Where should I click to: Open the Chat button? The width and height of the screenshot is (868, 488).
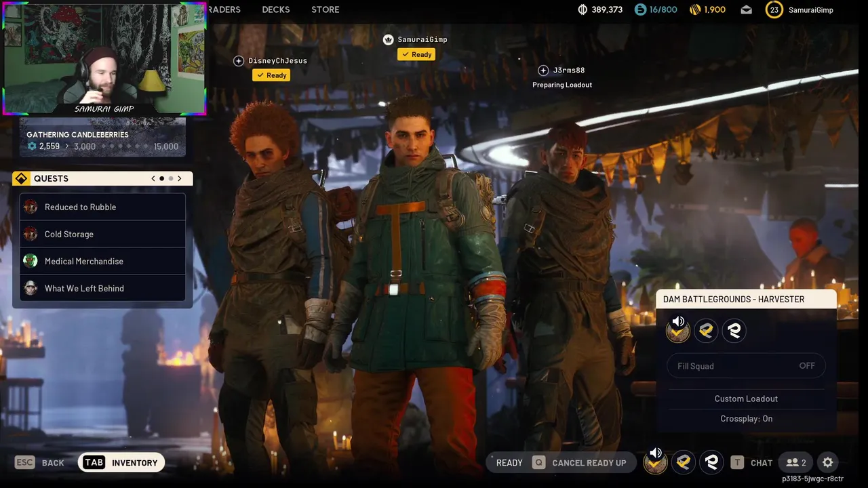[751, 462]
